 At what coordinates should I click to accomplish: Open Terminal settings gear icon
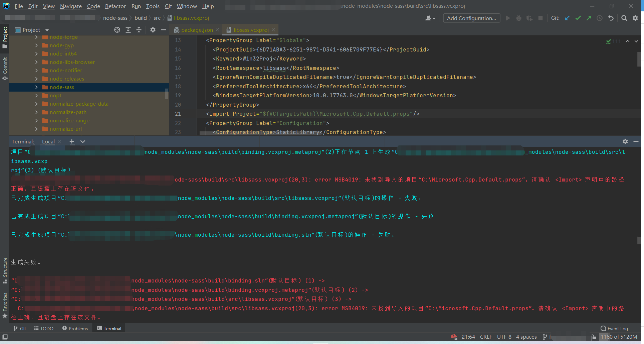[625, 141]
